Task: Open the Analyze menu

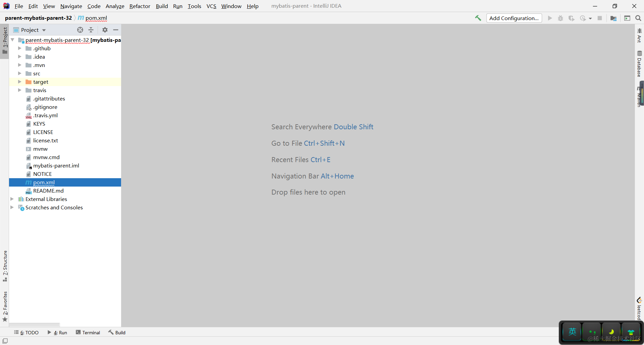Action: point(115,6)
